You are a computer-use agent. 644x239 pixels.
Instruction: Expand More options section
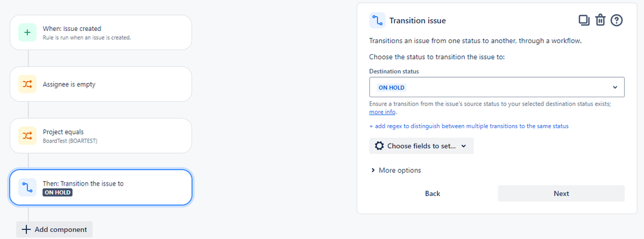[x=396, y=170]
